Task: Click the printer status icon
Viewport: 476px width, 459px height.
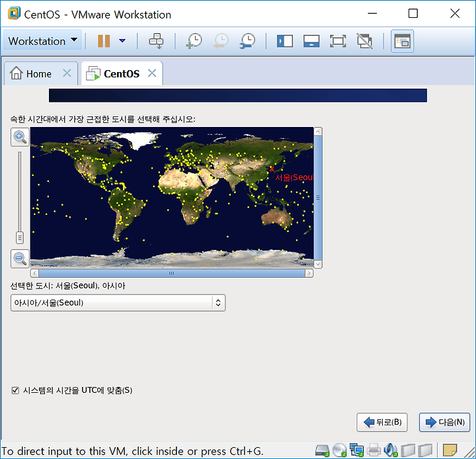Action: pos(374,450)
